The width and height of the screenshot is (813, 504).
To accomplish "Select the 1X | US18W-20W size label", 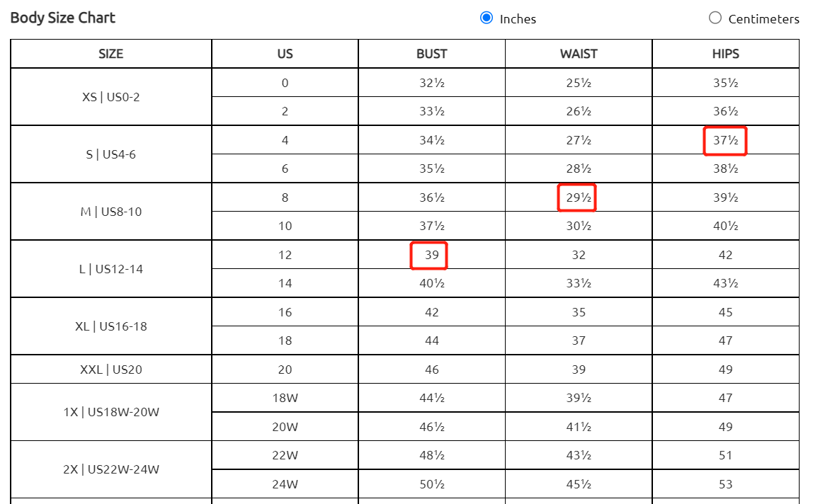I will (111, 412).
